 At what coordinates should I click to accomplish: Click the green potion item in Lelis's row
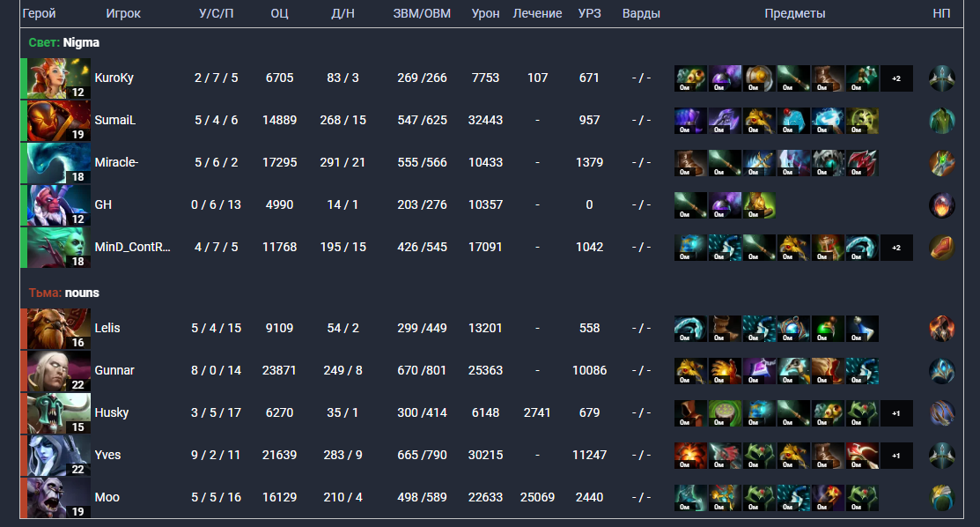828,329
